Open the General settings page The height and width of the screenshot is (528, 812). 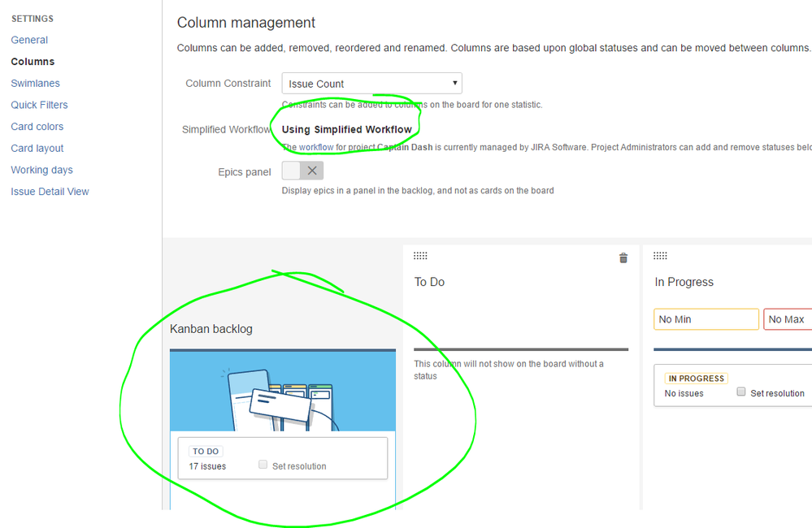[x=29, y=40]
